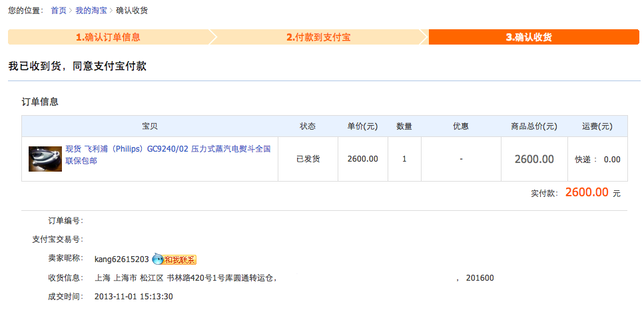Open the Philips iron product thumbnail

[45, 159]
